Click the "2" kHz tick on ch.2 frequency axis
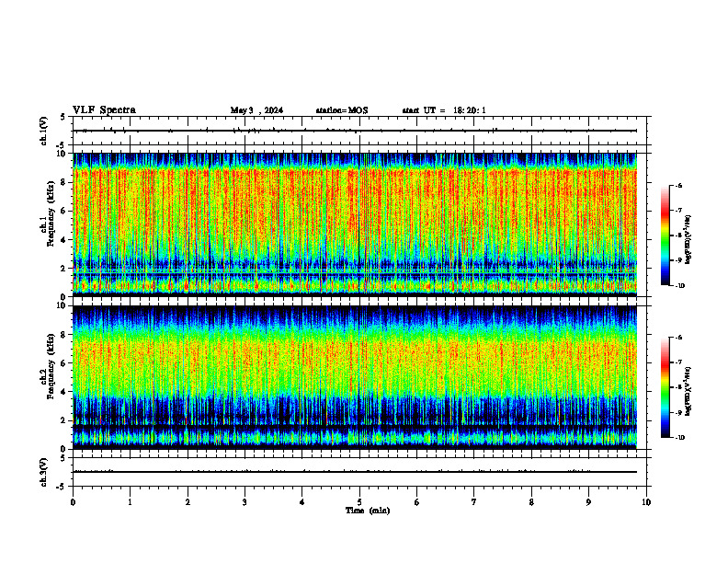Image resolution: width=728 pixels, height=563 pixels. 64,420
